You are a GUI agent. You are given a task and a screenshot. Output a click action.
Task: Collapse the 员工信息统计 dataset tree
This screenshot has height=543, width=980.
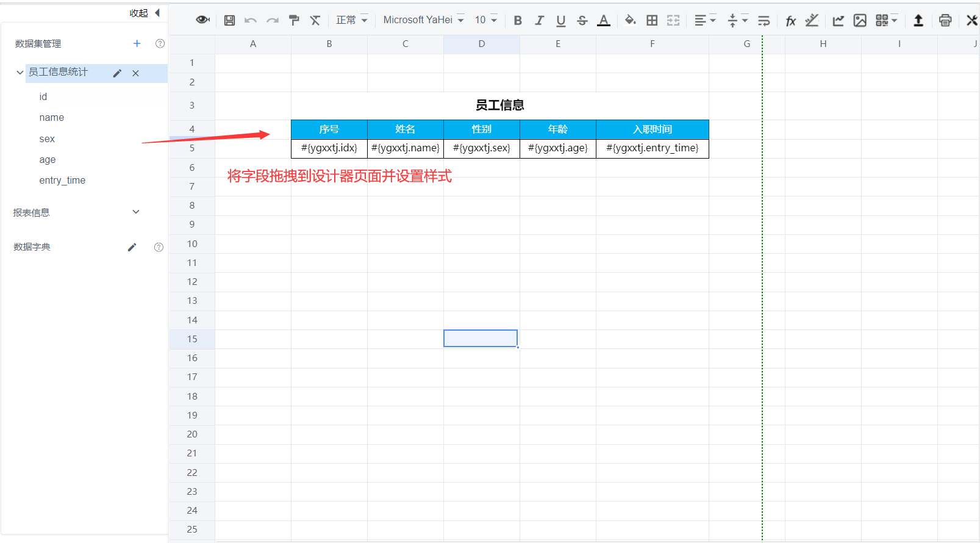coord(20,72)
